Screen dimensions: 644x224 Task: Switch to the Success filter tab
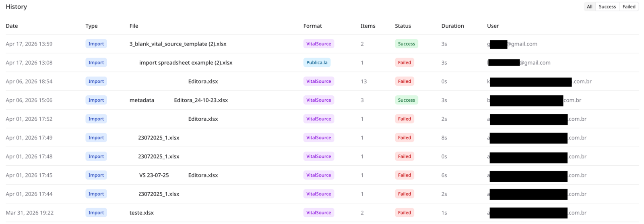point(607,6)
